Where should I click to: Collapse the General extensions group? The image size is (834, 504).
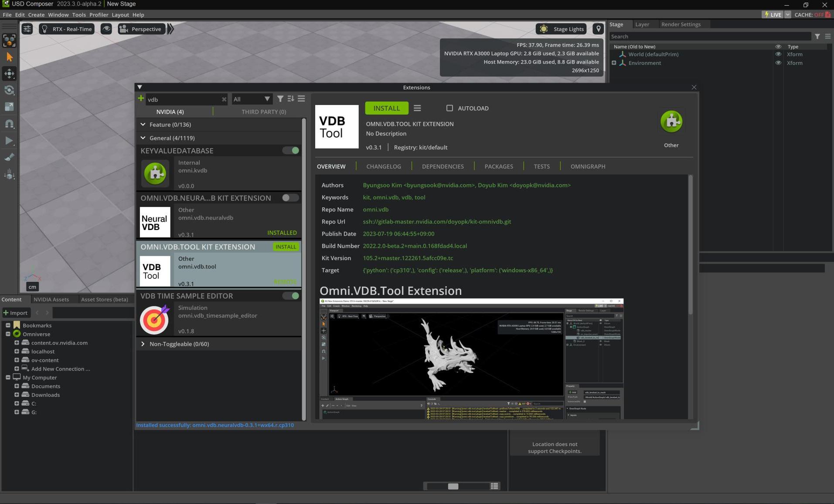tap(143, 138)
